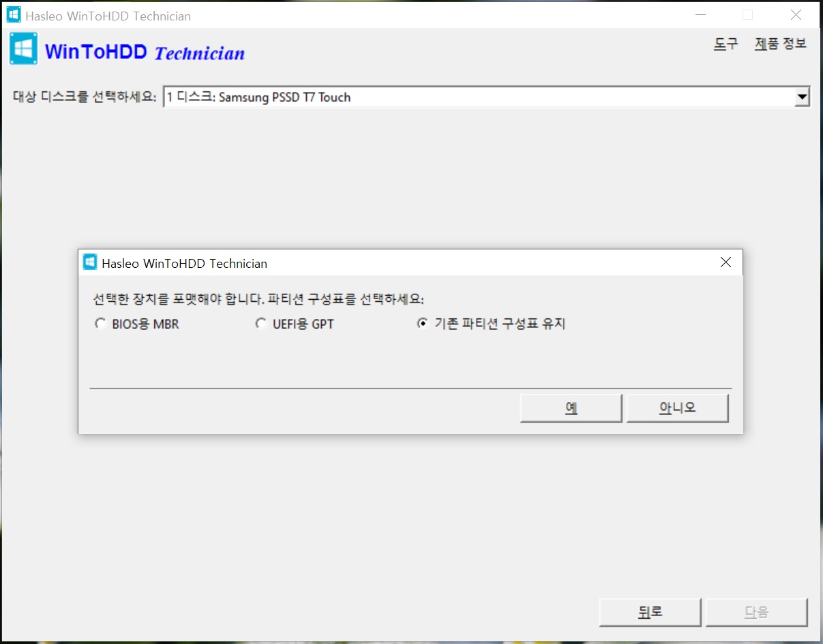Click the 선택한 장치를 포맷해야 합니다 message
The width and height of the screenshot is (823, 644).
click(258, 299)
